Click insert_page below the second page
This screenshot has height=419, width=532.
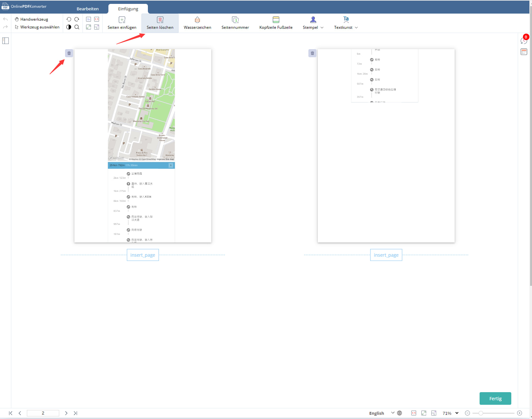[x=386, y=255]
